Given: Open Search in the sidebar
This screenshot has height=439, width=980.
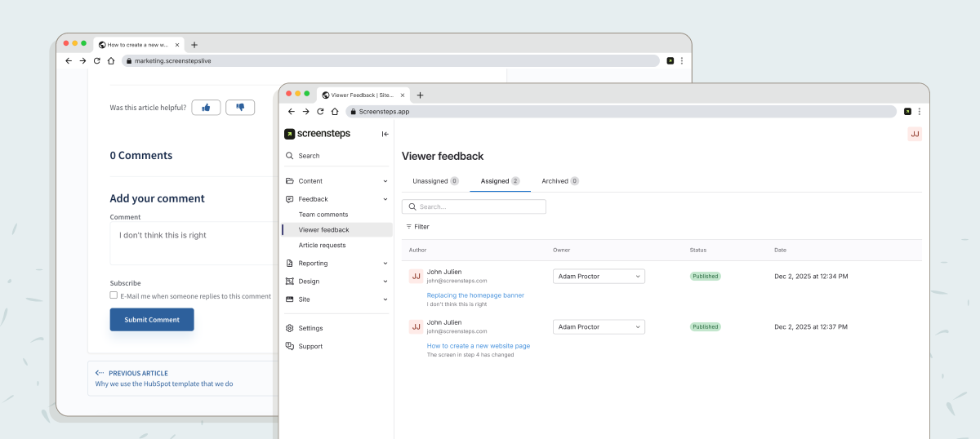Looking at the screenshot, I should (309, 156).
